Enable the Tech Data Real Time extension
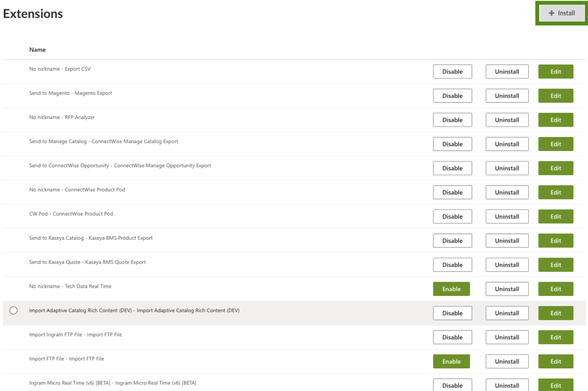The width and height of the screenshot is (588, 391). click(451, 289)
